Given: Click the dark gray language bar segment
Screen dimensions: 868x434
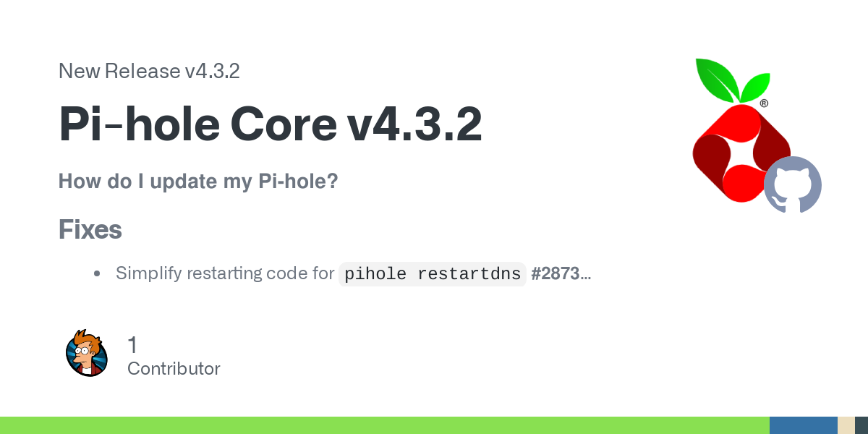Looking at the screenshot, I should [861, 425].
